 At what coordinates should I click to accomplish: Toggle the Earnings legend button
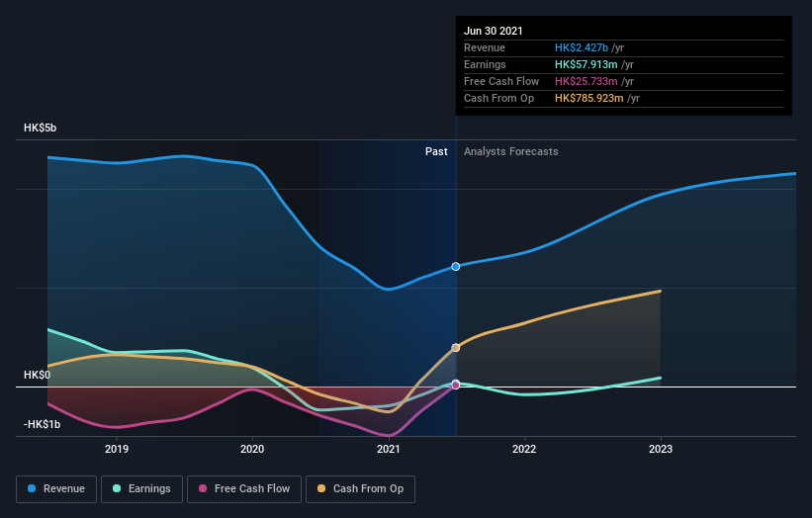[x=141, y=489]
